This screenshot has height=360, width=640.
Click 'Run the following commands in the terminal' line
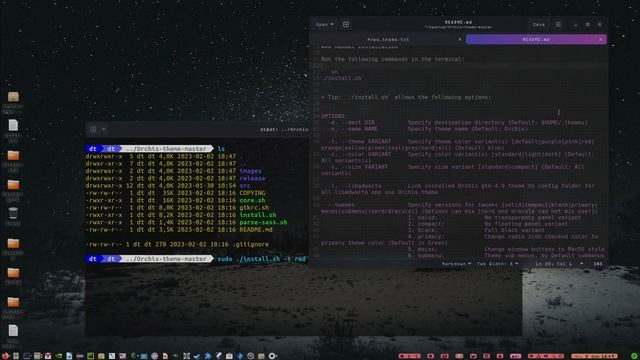click(392, 59)
